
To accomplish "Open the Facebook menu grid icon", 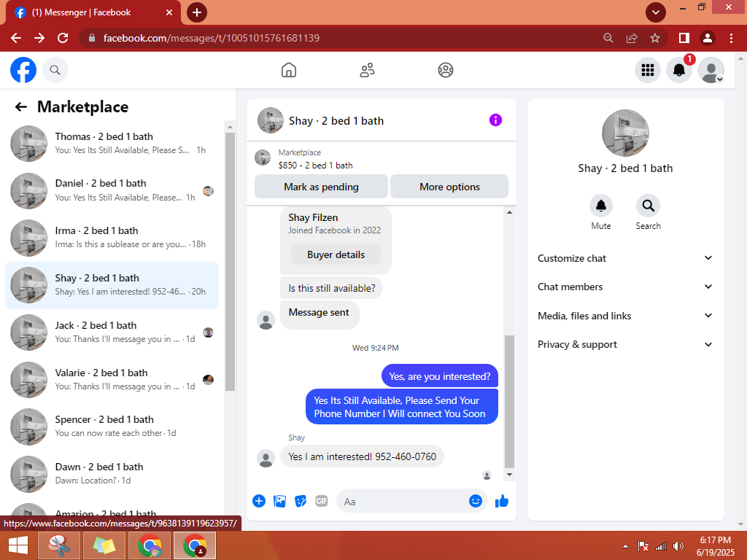I will [x=648, y=70].
